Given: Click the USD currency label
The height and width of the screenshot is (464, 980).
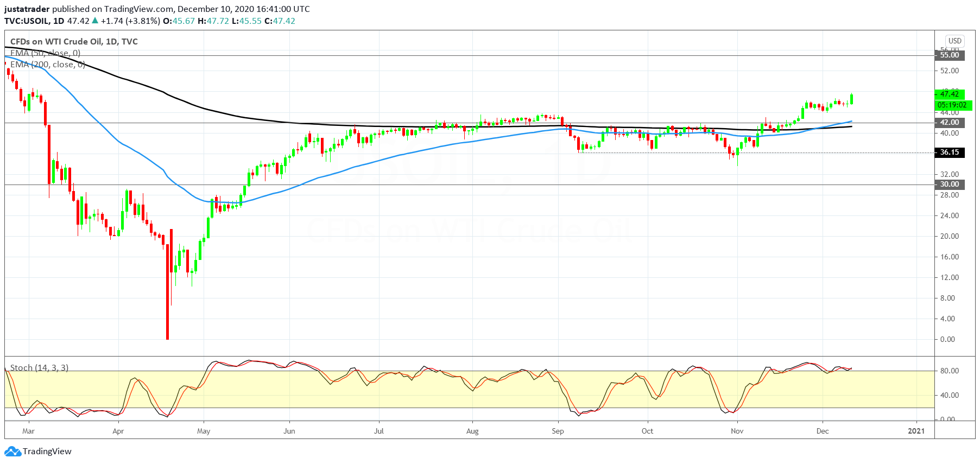Looking at the screenshot, I should click(954, 41).
